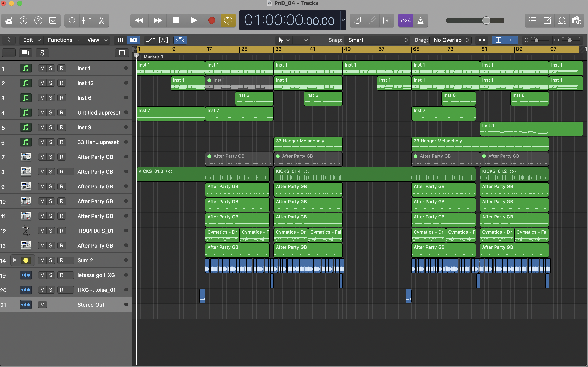Stop playback with the Stop button

(175, 20)
